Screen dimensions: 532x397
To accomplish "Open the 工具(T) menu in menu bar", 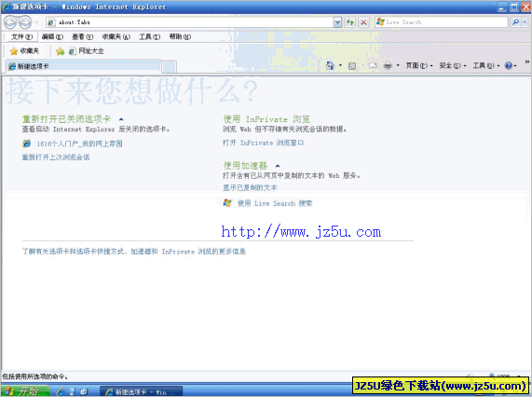I will coord(150,36).
